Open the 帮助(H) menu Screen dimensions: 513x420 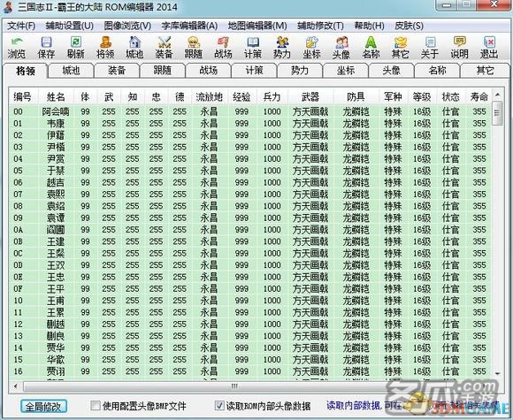click(369, 26)
